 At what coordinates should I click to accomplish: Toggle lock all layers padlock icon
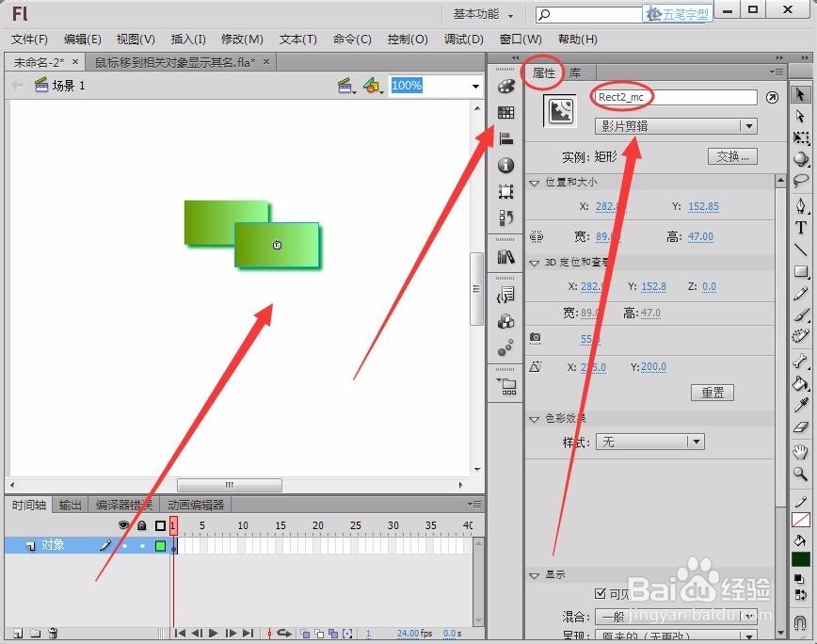click(142, 525)
